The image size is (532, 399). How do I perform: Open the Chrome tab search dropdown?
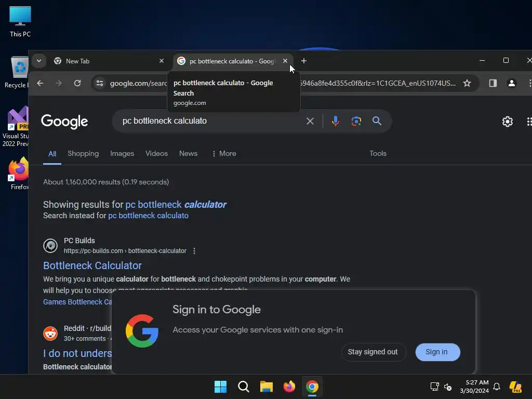click(38, 61)
